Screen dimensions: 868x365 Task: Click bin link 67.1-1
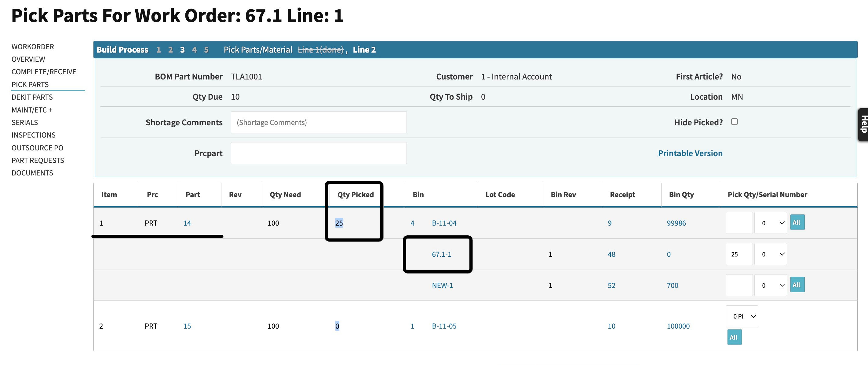tap(441, 254)
